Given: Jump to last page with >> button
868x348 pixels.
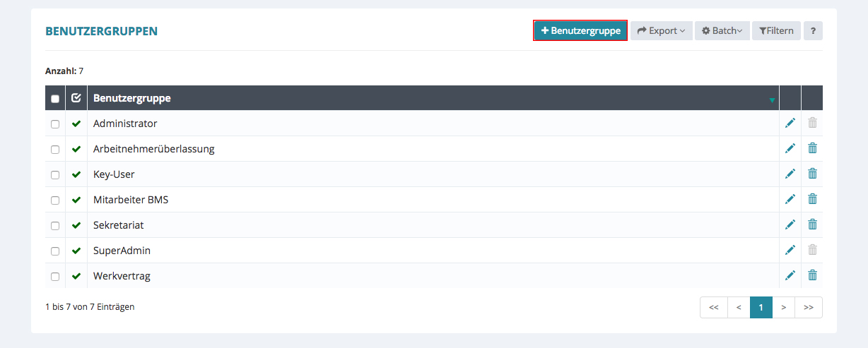Looking at the screenshot, I should click(x=808, y=307).
